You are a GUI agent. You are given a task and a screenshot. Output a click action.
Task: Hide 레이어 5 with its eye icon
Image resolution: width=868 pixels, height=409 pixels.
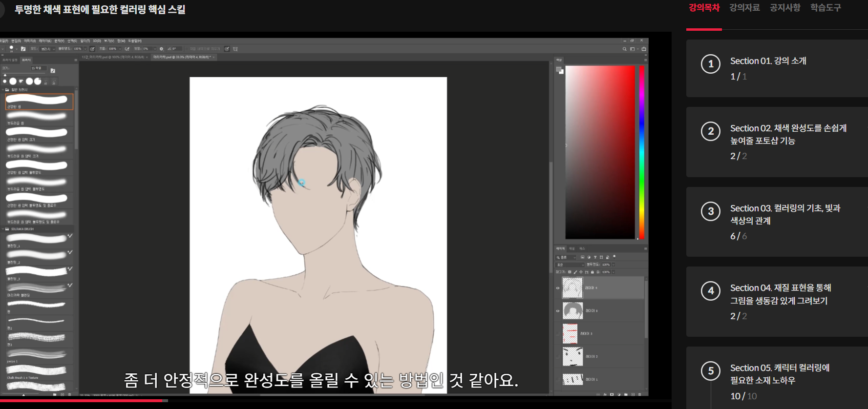558,311
